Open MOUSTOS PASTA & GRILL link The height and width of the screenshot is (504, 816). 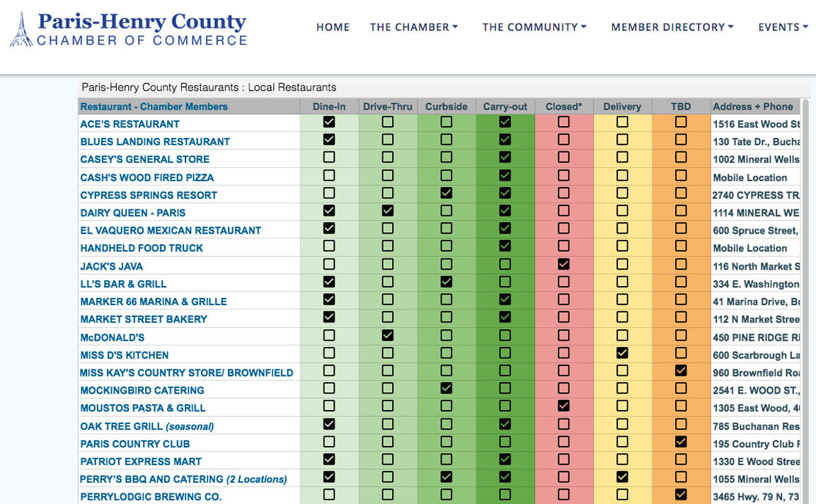142,408
